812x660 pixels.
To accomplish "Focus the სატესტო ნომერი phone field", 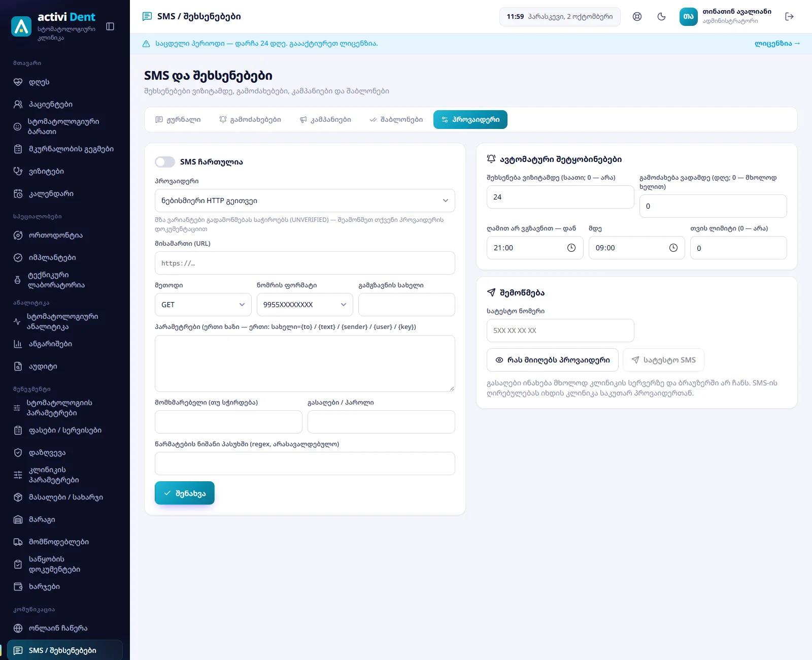I will click(560, 331).
